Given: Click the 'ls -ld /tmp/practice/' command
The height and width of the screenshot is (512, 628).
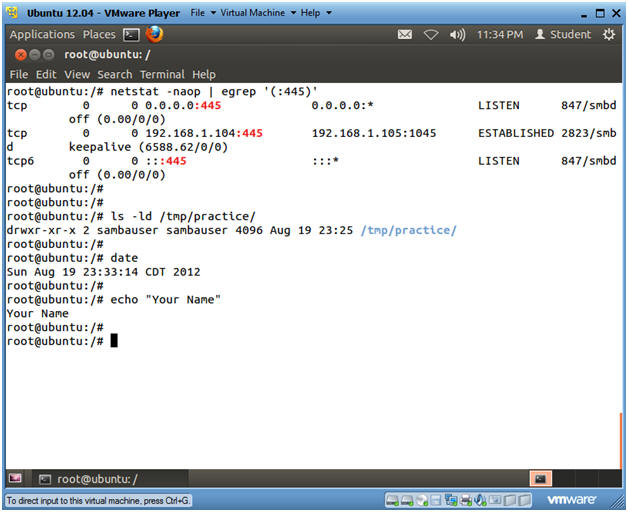Looking at the screenshot, I should coord(183,217).
